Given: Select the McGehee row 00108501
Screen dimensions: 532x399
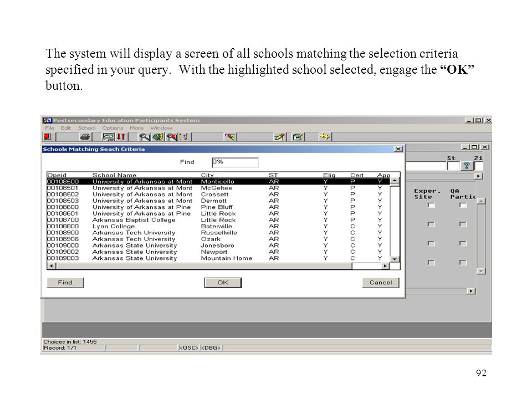Looking at the screenshot, I should [218, 188].
